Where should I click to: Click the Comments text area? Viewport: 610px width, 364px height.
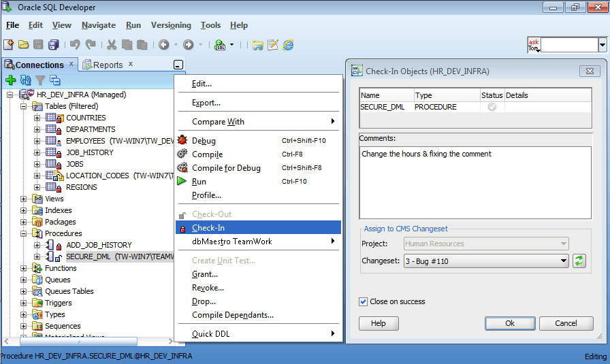click(475, 183)
